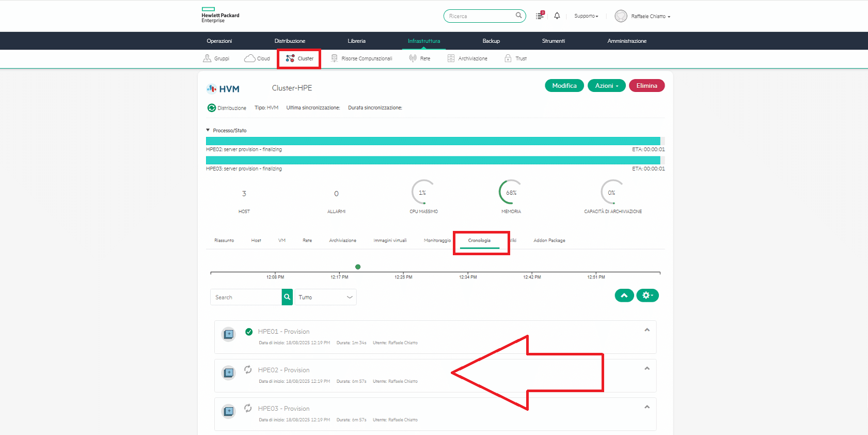Click the Capacità di Archiviazione 0% gauge

click(612, 193)
